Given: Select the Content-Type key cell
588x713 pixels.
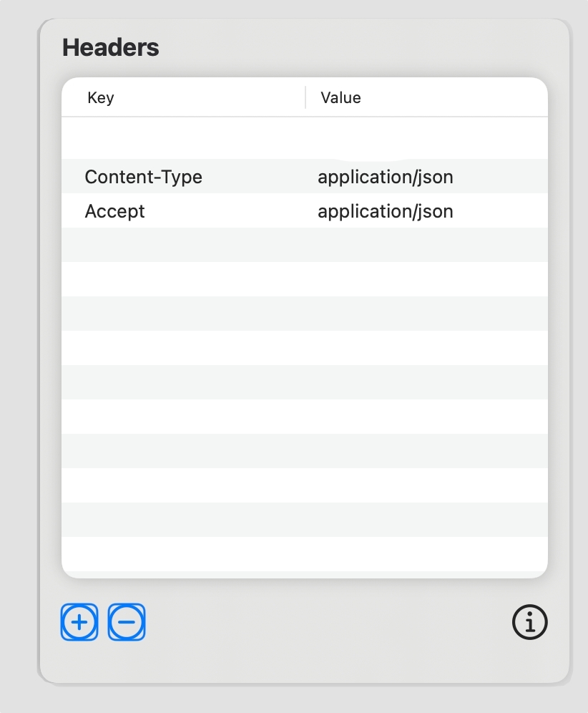Looking at the screenshot, I should (x=143, y=177).
